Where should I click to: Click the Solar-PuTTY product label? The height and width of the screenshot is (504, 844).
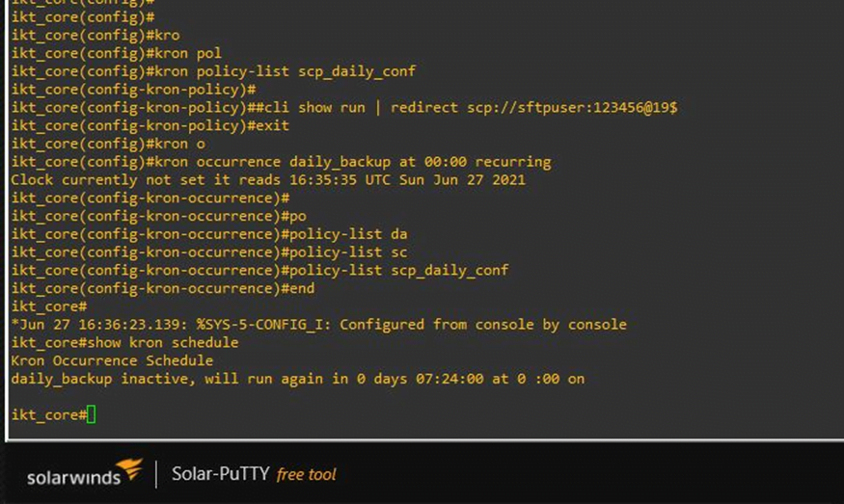tap(219, 473)
